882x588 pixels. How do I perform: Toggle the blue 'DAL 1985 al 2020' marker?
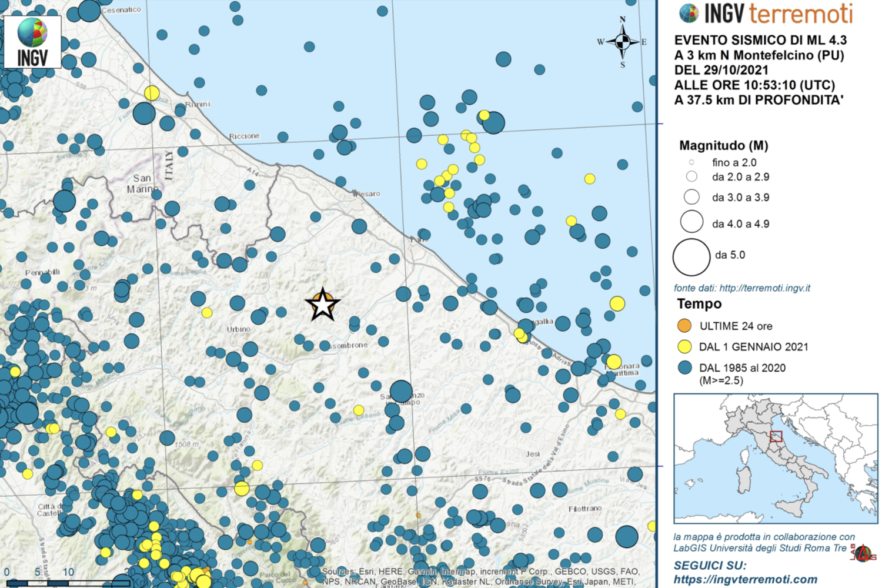(684, 367)
